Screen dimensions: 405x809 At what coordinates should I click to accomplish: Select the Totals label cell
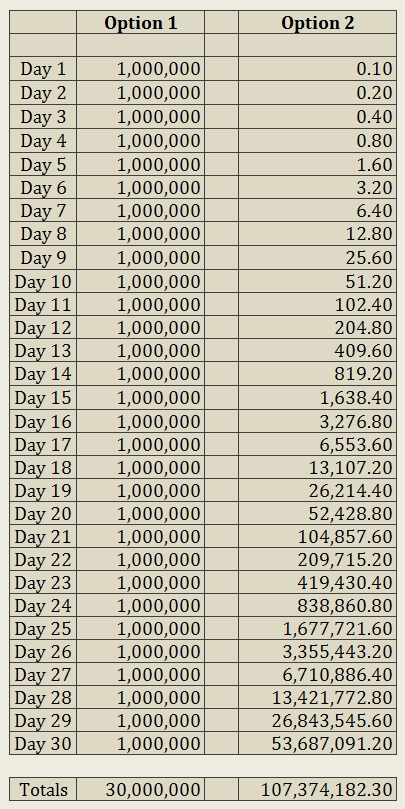tap(43, 790)
